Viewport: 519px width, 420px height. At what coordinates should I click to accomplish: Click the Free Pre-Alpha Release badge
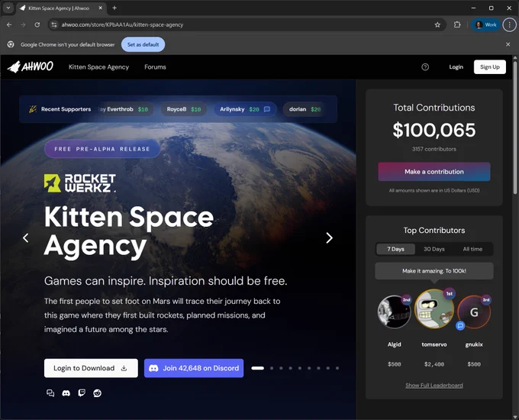(x=102, y=149)
